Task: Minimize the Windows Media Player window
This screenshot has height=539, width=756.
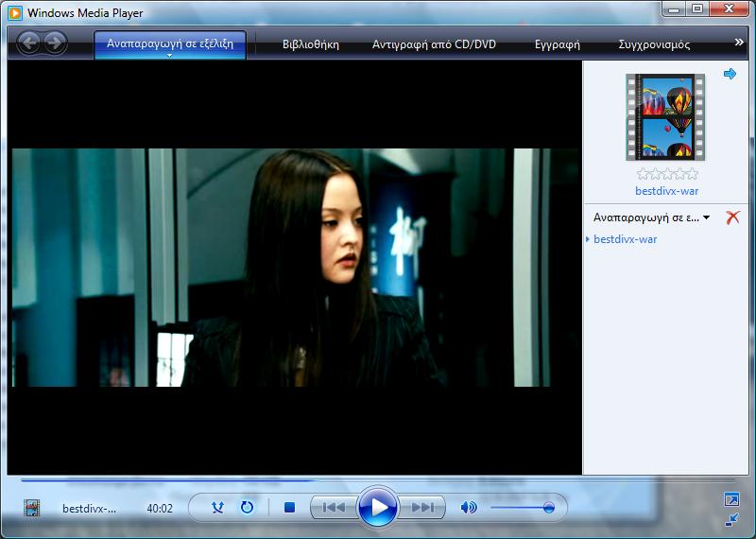Action: click(x=674, y=9)
